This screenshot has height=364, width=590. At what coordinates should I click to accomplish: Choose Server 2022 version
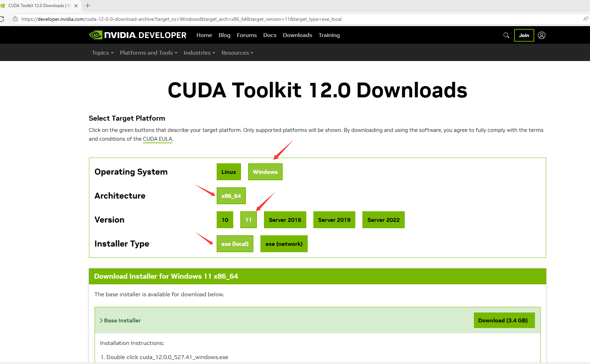coord(384,220)
